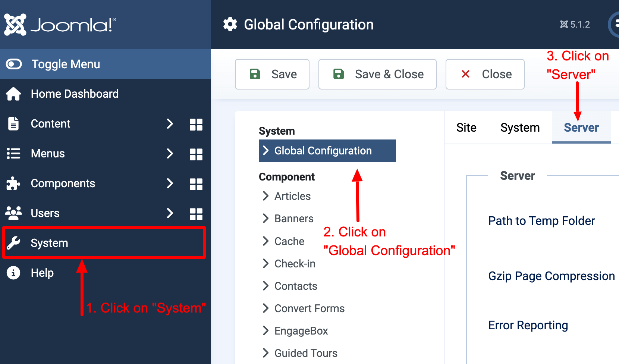
Task: Click the Close button
Action: (485, 74)
